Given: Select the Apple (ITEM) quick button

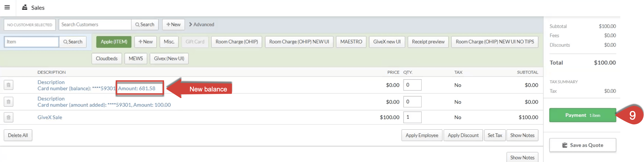Looking at the screenshot, I should pyautogui.click(x=114, y=42).
